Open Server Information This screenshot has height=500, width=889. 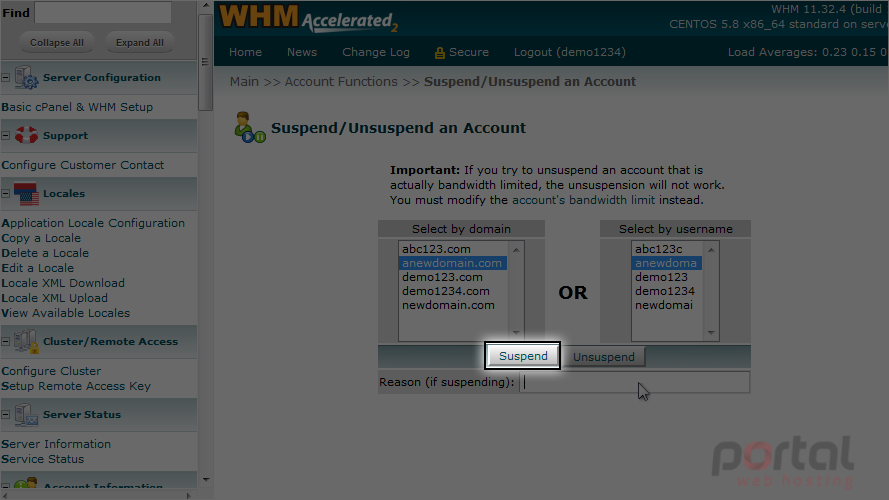click(x=56, y=444)
